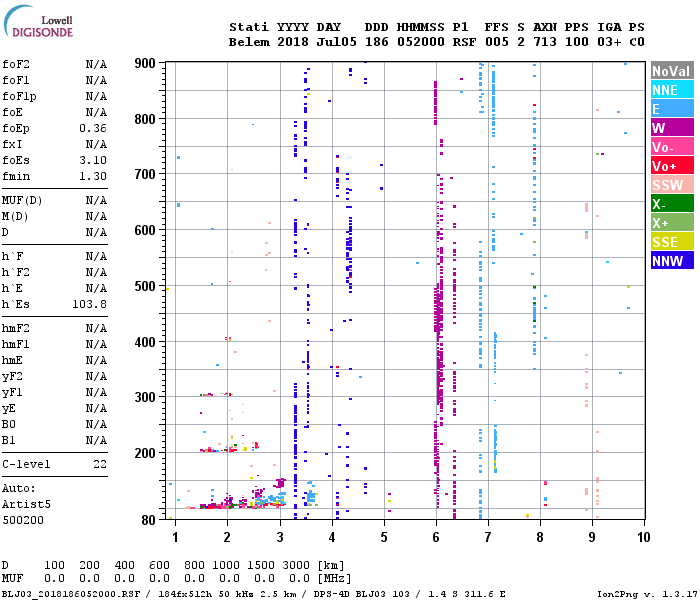The height and width of the screenshot is (600, 700).
Task: Click the day number 186
Action: click(376, 42)
